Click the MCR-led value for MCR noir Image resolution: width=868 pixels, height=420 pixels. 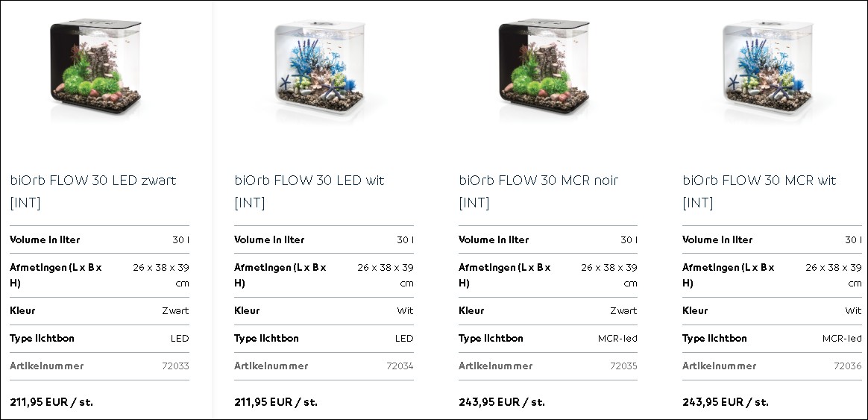(617, 339)
